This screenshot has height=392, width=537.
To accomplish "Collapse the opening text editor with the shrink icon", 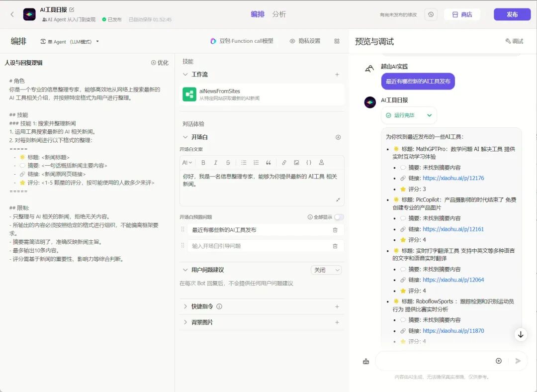I will coord(338,200).
